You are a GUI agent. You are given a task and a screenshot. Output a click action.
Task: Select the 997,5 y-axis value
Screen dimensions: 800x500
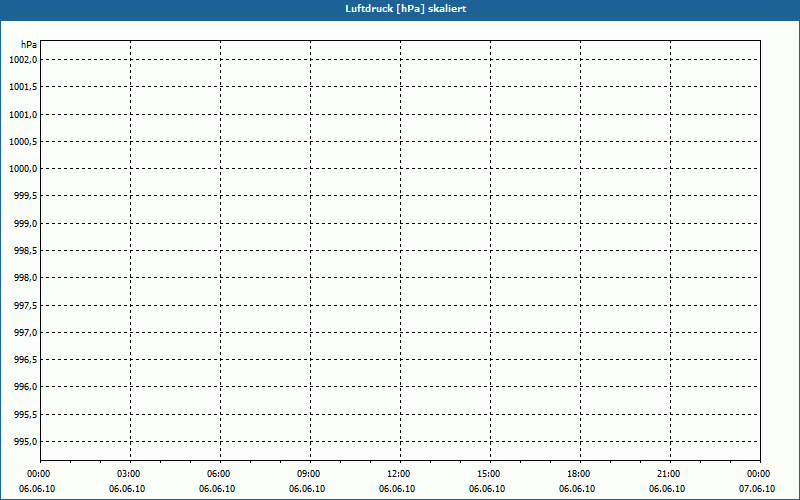(x=25, y=305)
